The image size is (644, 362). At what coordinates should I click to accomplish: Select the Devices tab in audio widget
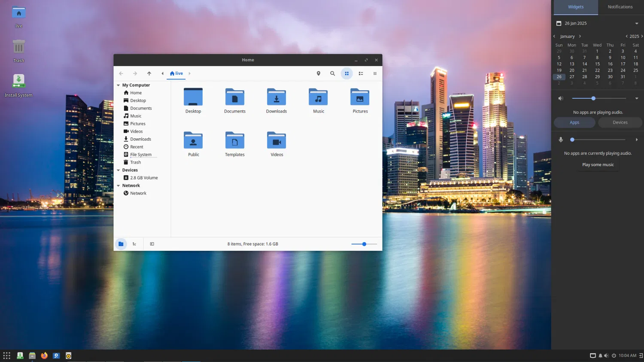(620, 122)
